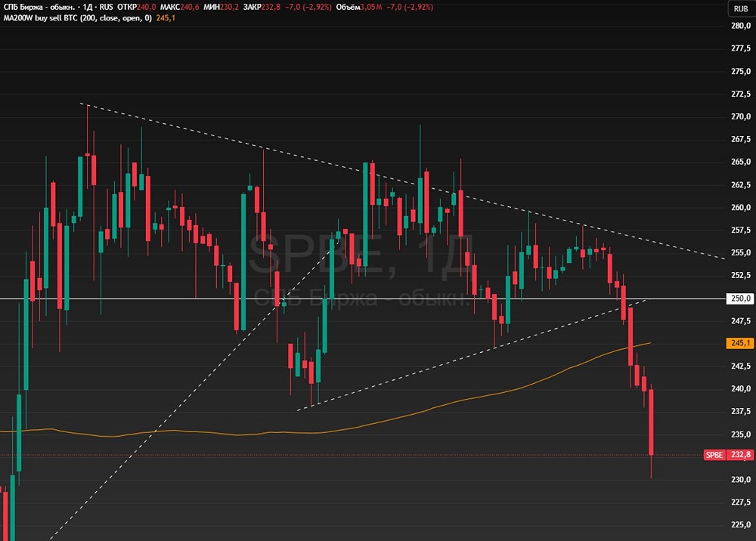Click the ОТКР 240,0 open value
Viewport: 756px width, 541px height.
click(x=136, y=8)
